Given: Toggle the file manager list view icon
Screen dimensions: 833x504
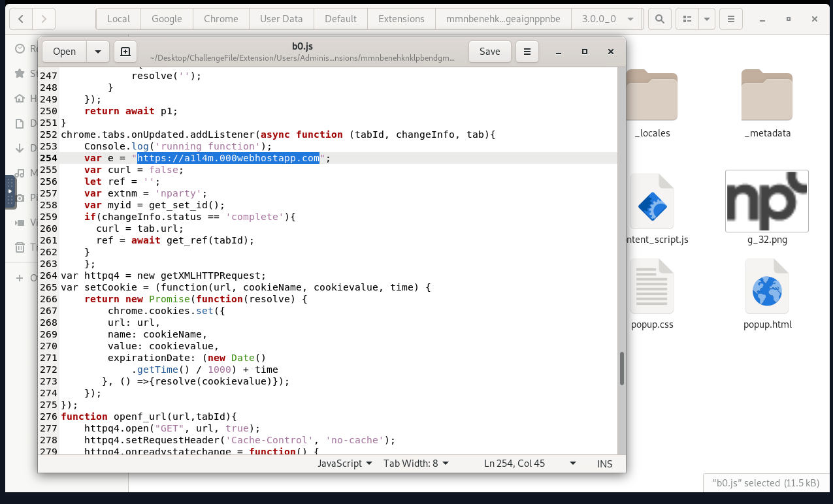Looking at the screenshot, I should (x=687, y=19).
